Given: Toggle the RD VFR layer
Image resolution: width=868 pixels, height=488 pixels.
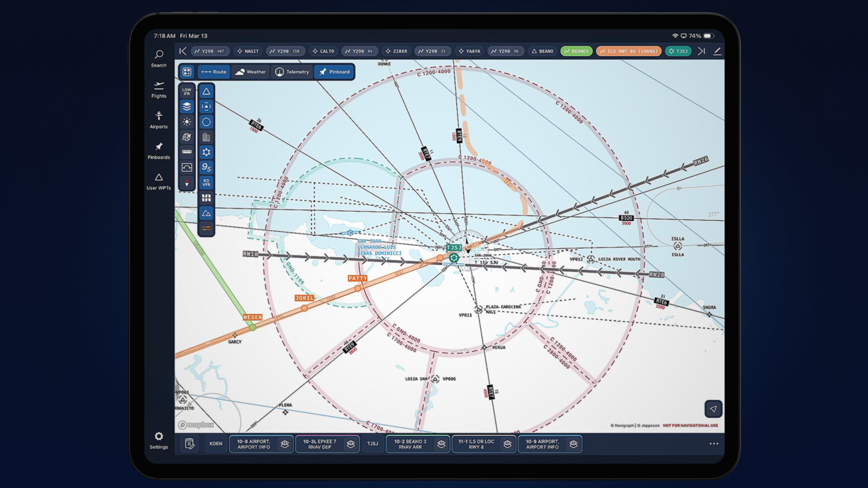Looking at the screenshot, I should tap(206, 183).
